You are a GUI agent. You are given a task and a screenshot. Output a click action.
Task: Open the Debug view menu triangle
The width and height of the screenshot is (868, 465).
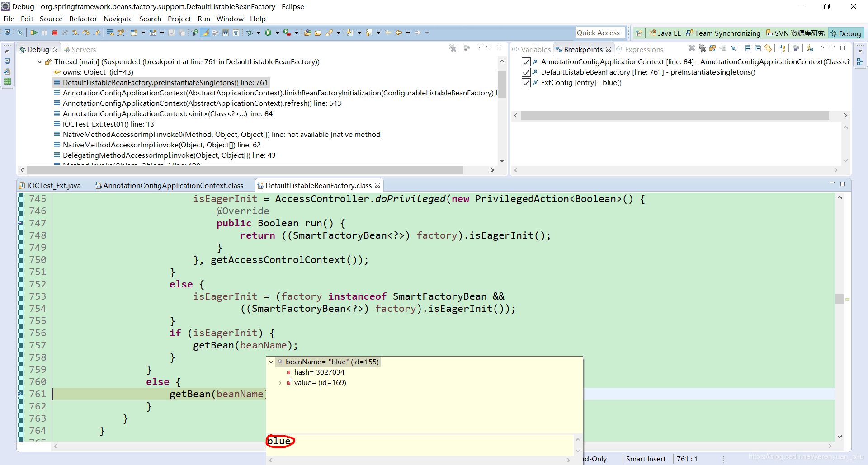pos(480,47)
